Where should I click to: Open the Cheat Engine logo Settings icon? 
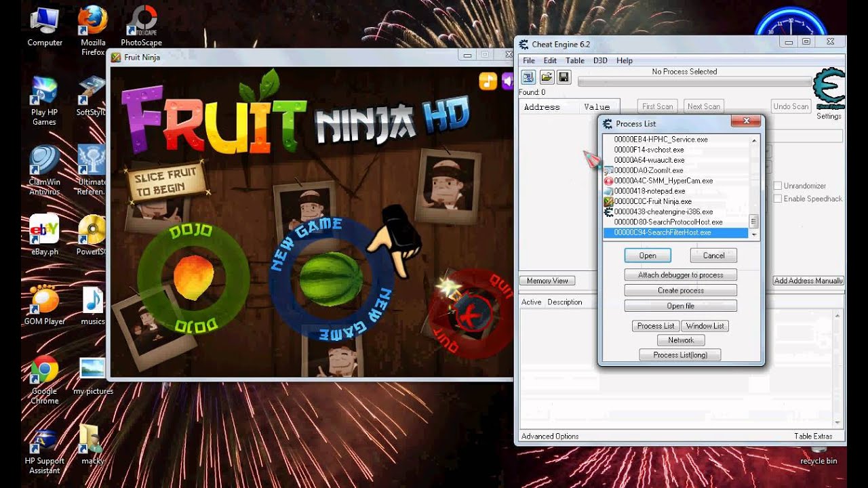[x=829, y=89]
